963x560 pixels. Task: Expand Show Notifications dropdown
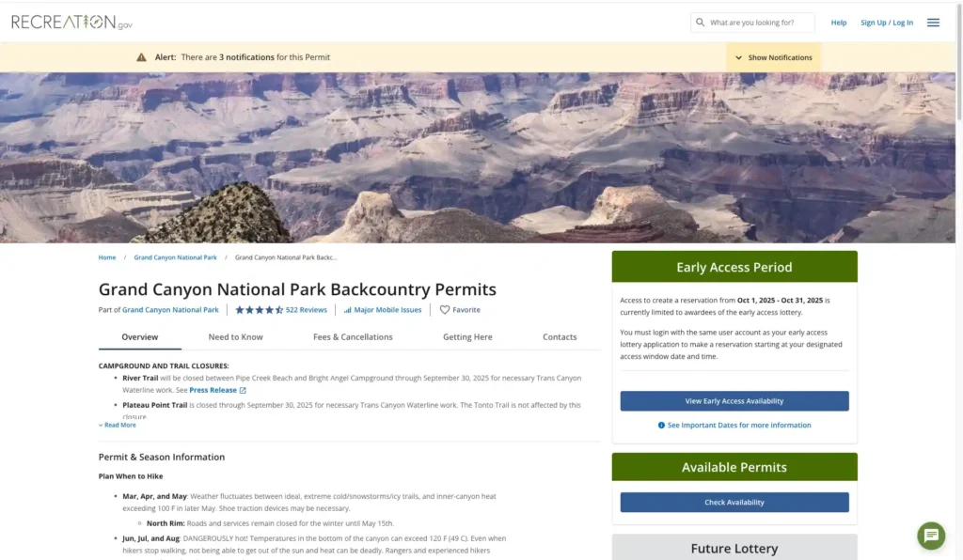[x=774, y=57]
